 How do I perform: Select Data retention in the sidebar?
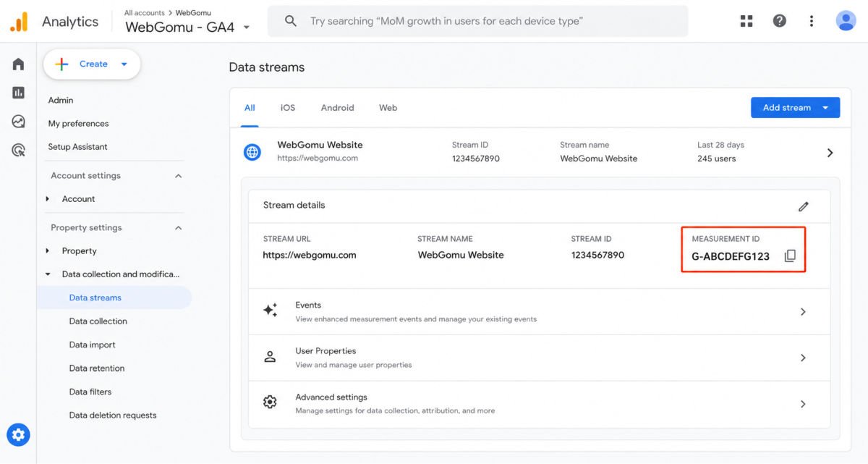point(97,368)
